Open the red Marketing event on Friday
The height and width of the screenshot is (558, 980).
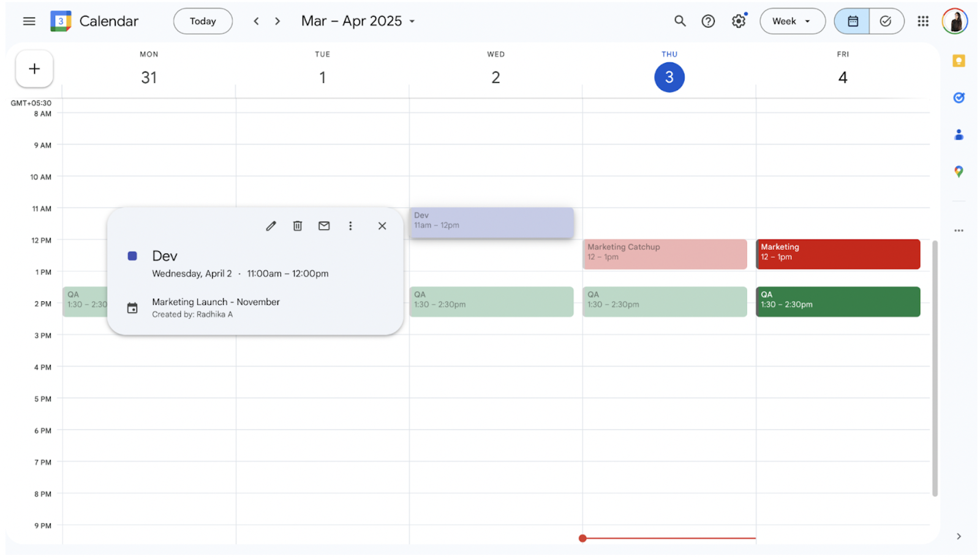coord(838,254)
